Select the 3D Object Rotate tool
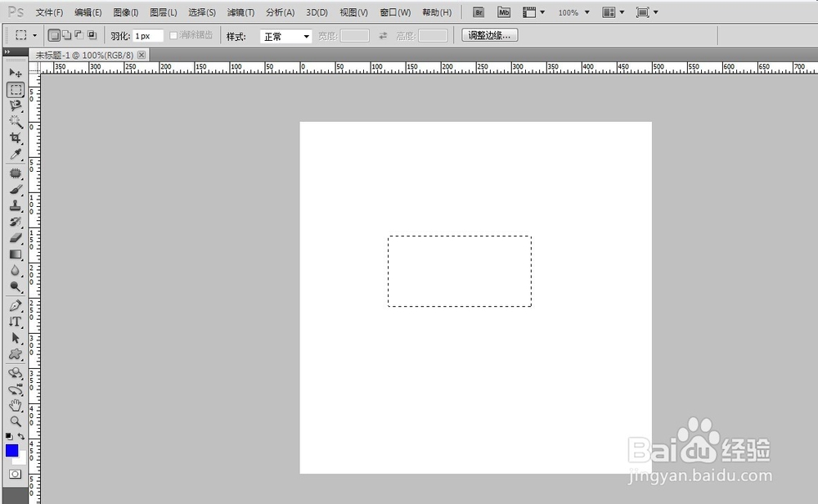 point(16,373)
